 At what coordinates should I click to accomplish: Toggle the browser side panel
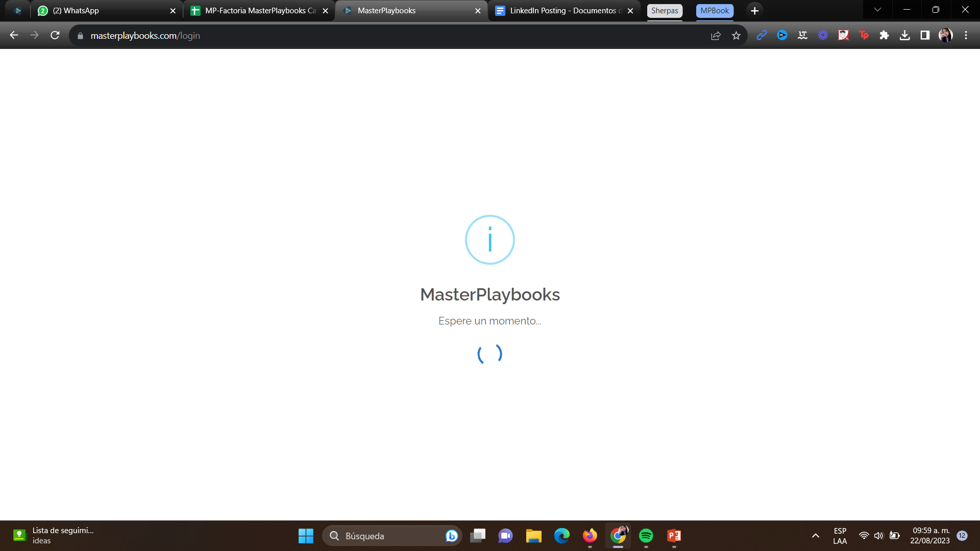[x=925, y=35]
